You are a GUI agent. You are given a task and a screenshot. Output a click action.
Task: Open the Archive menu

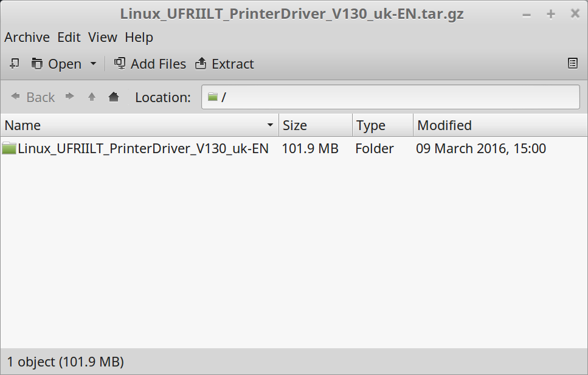click(27, 38)
